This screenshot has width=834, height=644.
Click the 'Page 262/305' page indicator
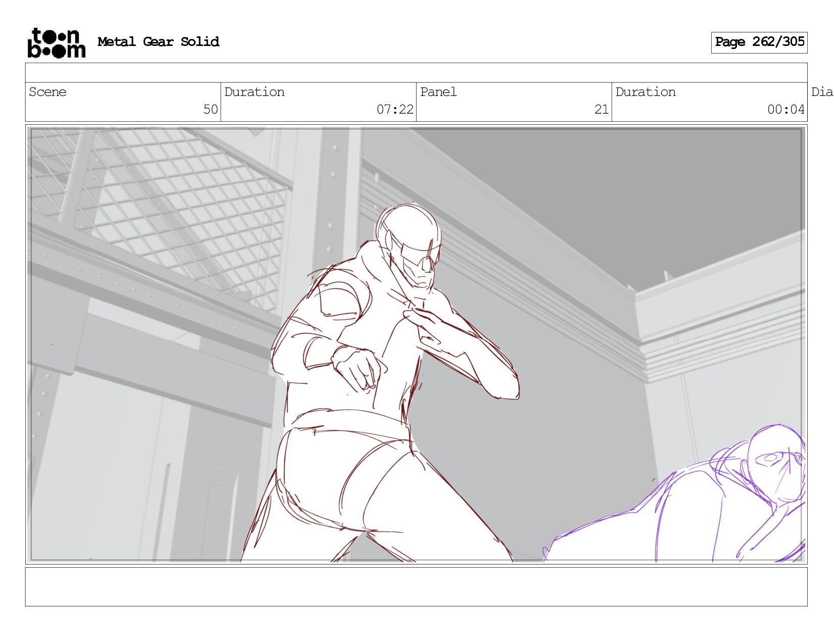click(759, 42)
